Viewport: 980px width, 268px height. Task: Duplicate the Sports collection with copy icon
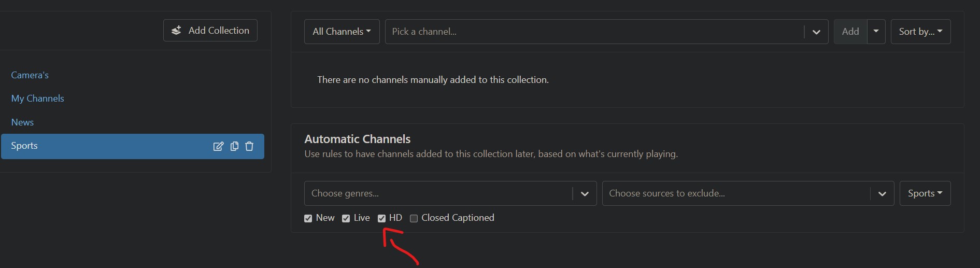pyautogui.click(x=234, y=146)
